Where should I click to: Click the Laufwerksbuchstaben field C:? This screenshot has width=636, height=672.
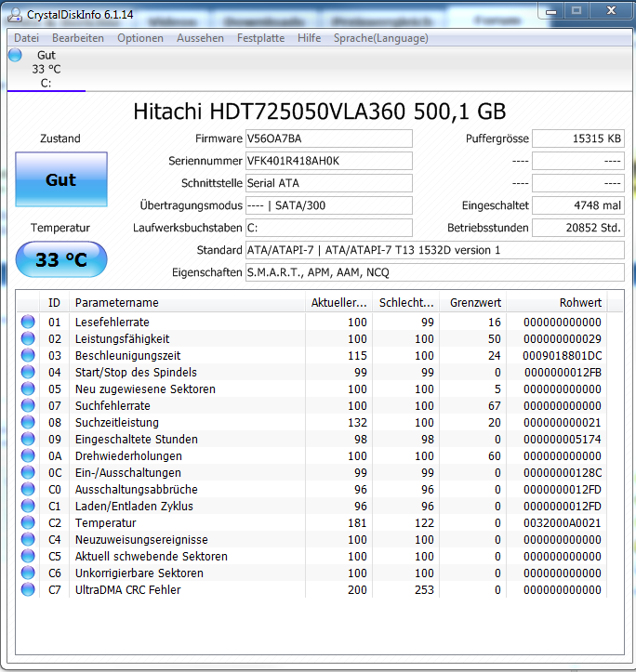329,228
